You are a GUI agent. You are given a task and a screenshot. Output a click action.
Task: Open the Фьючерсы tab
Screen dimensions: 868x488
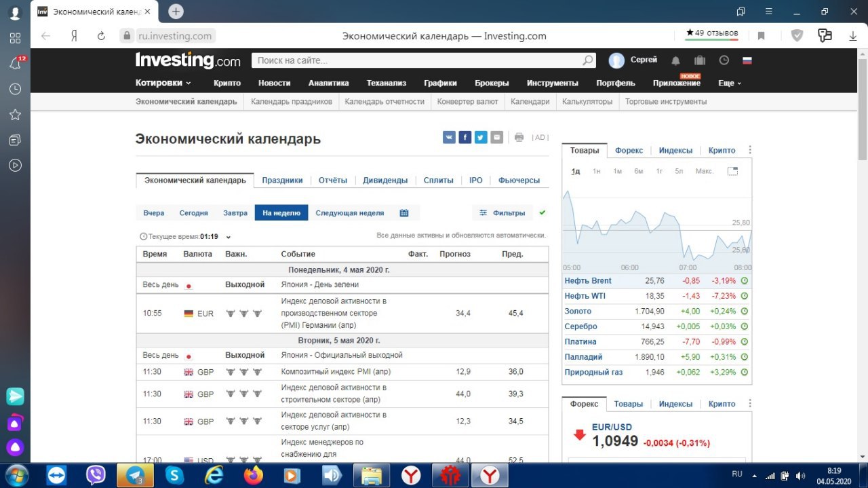tap(519, 181)
